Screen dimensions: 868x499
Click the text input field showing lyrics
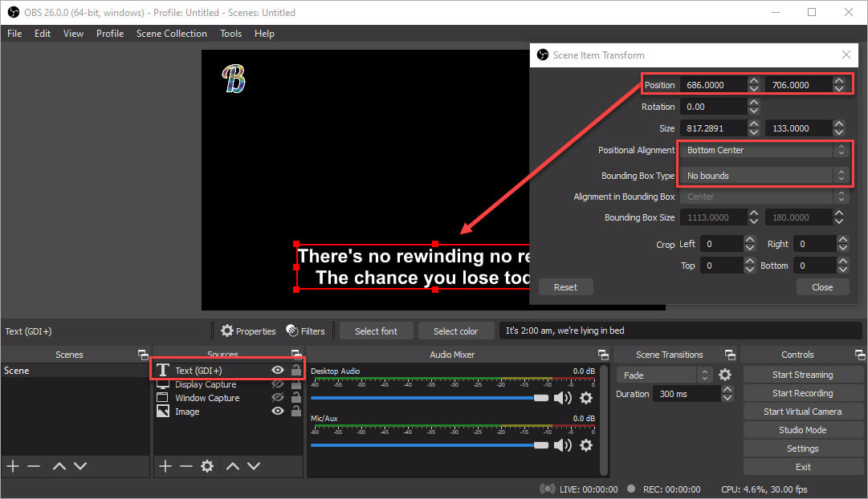681,331
